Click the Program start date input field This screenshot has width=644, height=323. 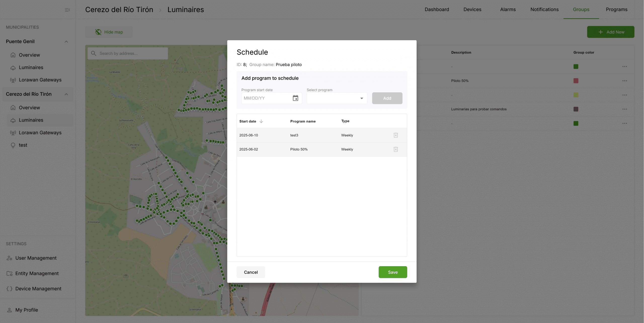click(266, 98)
